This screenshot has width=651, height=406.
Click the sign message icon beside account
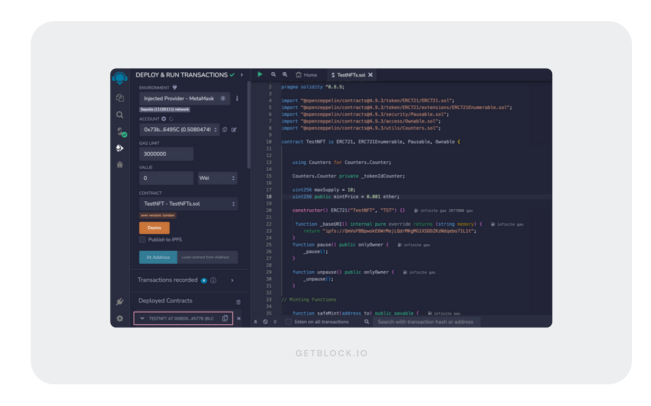point(234,130)
